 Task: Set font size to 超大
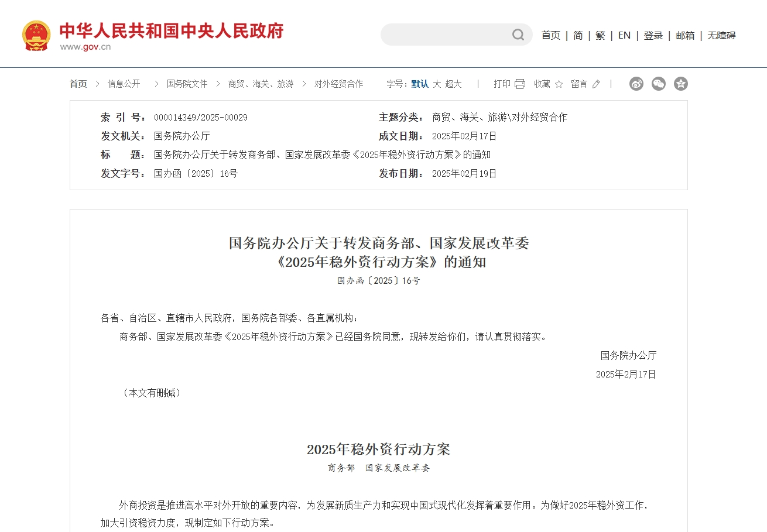click(x=453, y=84)
